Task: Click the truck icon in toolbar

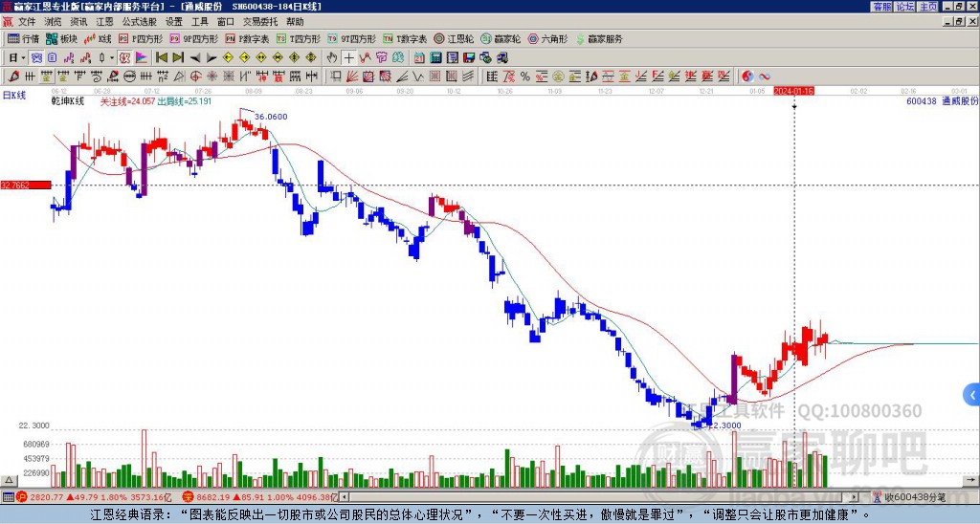Action: click(501, 57)
